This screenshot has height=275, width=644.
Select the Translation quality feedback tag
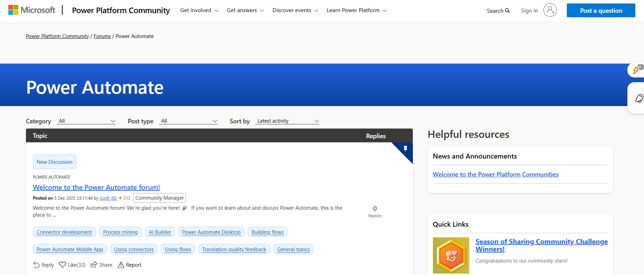(x=234, y=249)
